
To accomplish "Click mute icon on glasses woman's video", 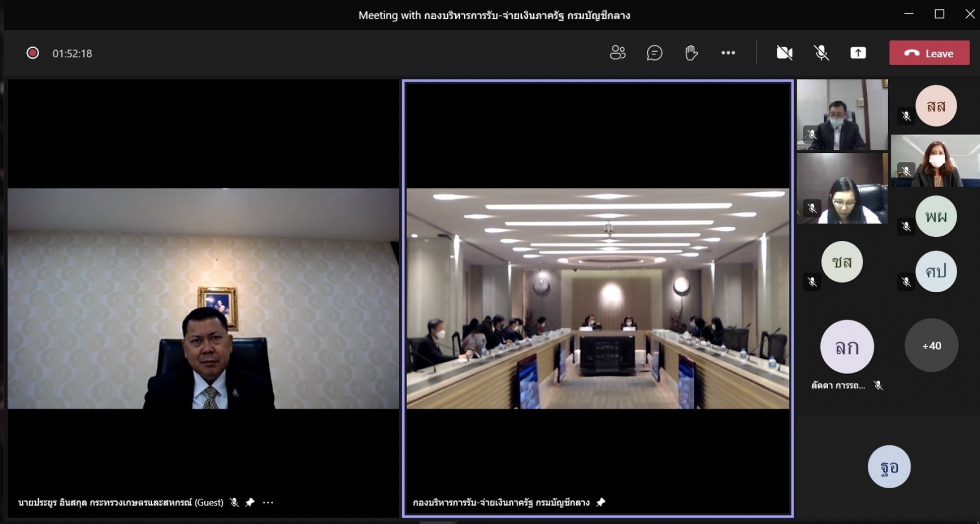I will pyautogui.click(x=812, y=208).
